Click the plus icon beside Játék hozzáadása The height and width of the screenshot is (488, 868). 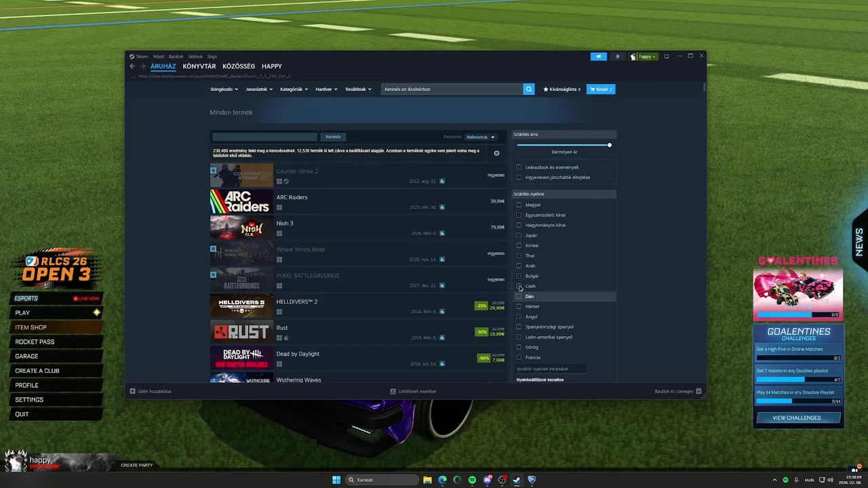pyautogui.click(x=133, y=391)
